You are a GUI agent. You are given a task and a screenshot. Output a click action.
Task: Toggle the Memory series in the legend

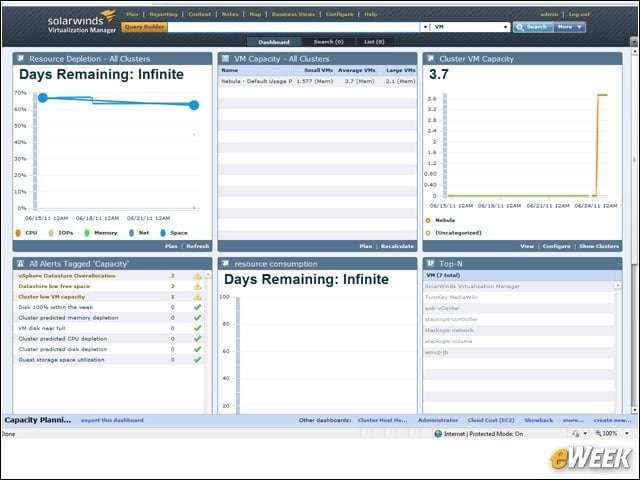100,233
